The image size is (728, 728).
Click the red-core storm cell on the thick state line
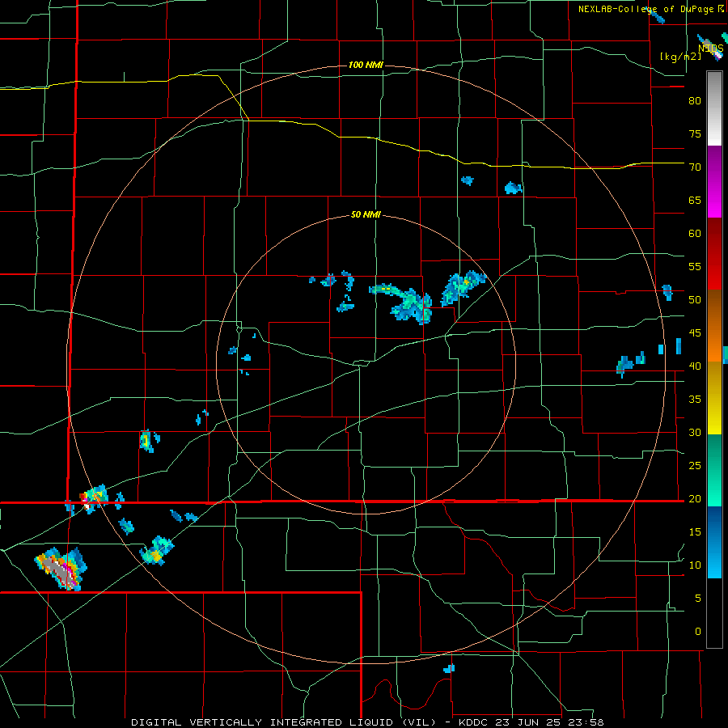(93, 498)
